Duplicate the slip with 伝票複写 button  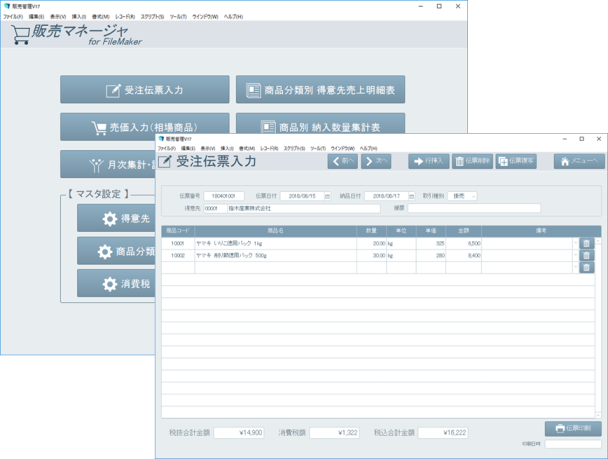click(x=516, y=161)
